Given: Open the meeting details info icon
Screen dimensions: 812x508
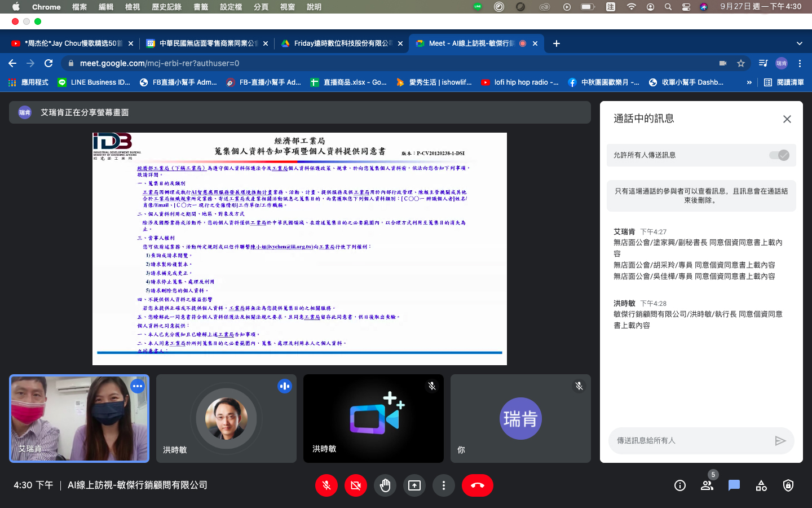Looking at the screenshot, I should 680,485.
